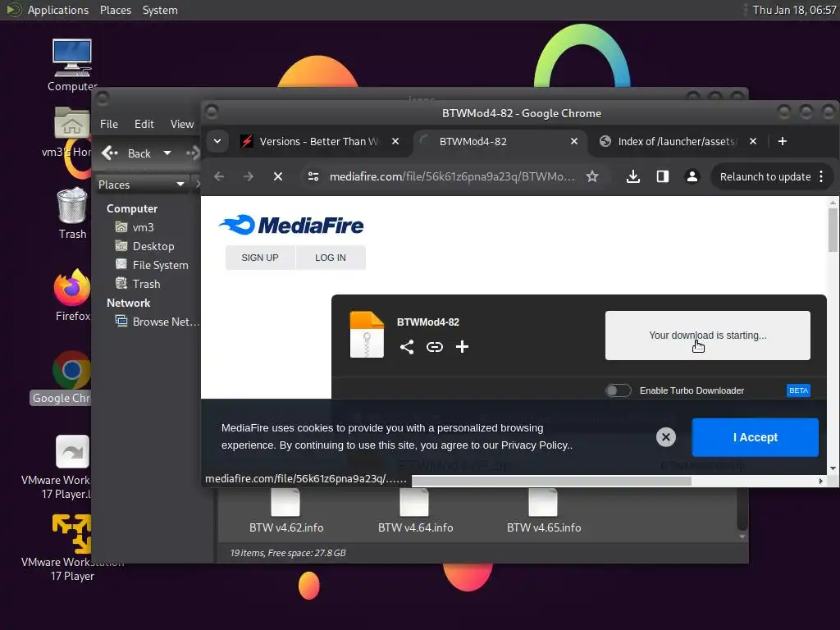Image resolution: width=840 pixels, height=630 pixels.
Task: Open Computer desktop icon
Action: point(72,66)
